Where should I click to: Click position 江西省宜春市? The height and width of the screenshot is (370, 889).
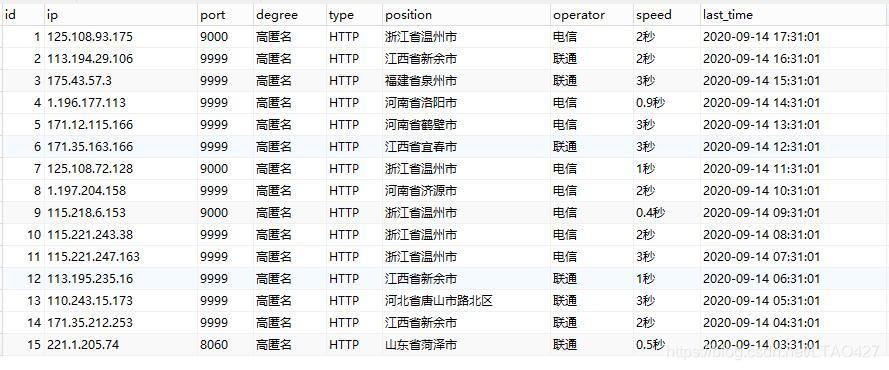(421, 147)
